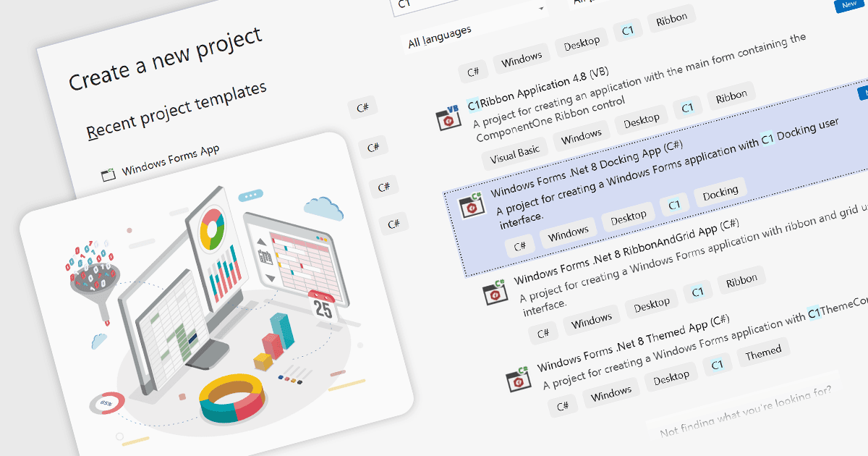
Task: Select Windows Forms .Net 8 Docking App title
Action: (x=587, y=169)
